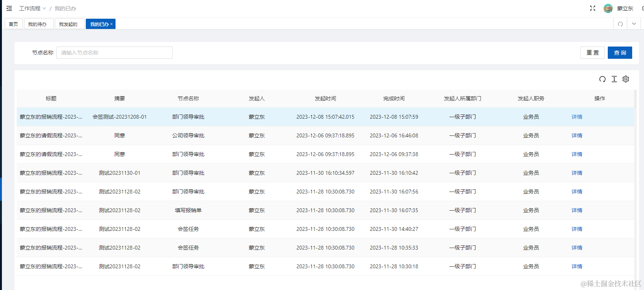644x290 pixels.
Task: Click the 发起人职务 column header
Action: click(531, 98)
